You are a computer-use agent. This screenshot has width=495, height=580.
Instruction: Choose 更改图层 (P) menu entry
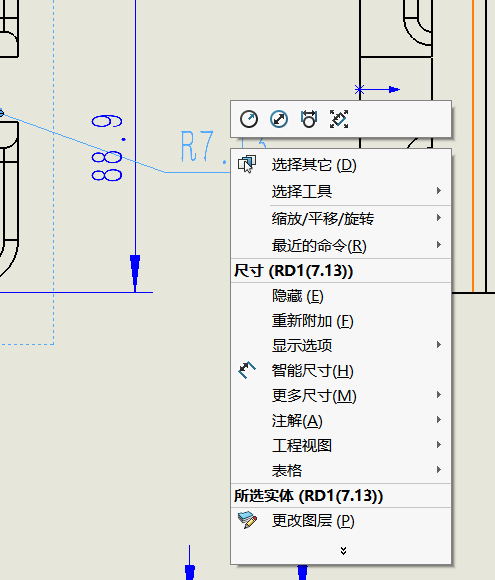[341, 520]
